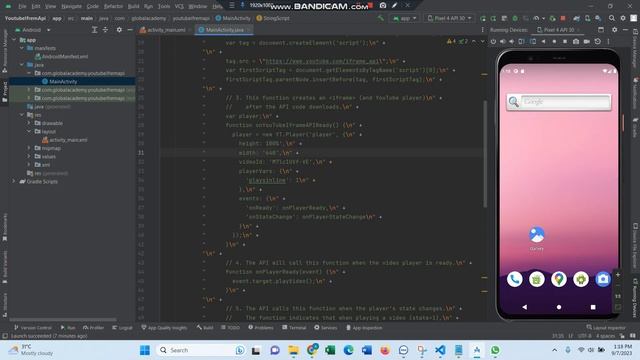
Task: Open the app run configuration dropdown
Action: 404,18
